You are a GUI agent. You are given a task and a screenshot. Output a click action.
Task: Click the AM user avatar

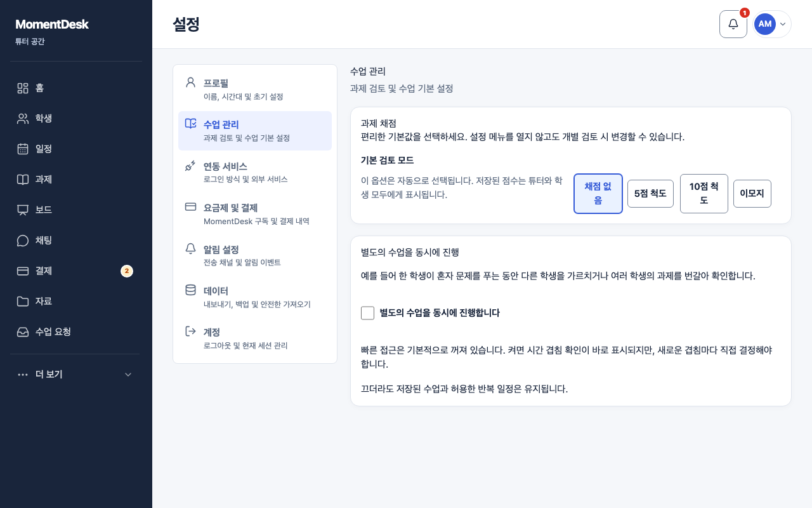(765, 24)
